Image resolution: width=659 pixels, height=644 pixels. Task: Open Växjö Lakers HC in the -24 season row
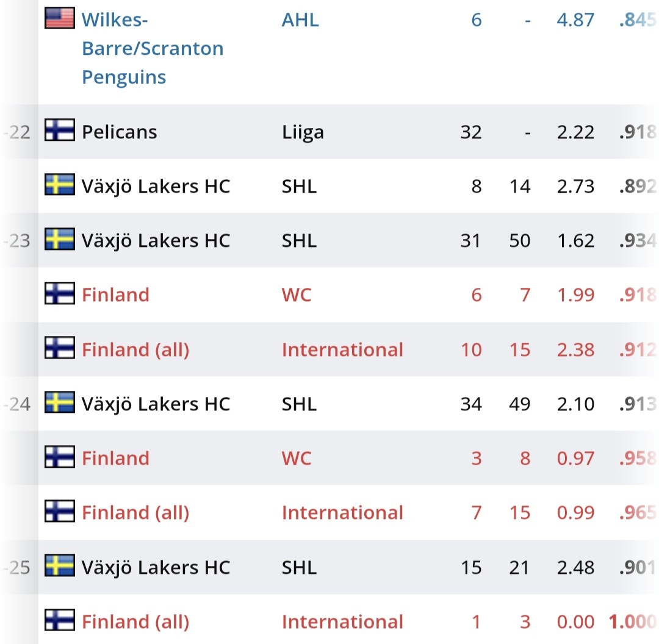156,404
